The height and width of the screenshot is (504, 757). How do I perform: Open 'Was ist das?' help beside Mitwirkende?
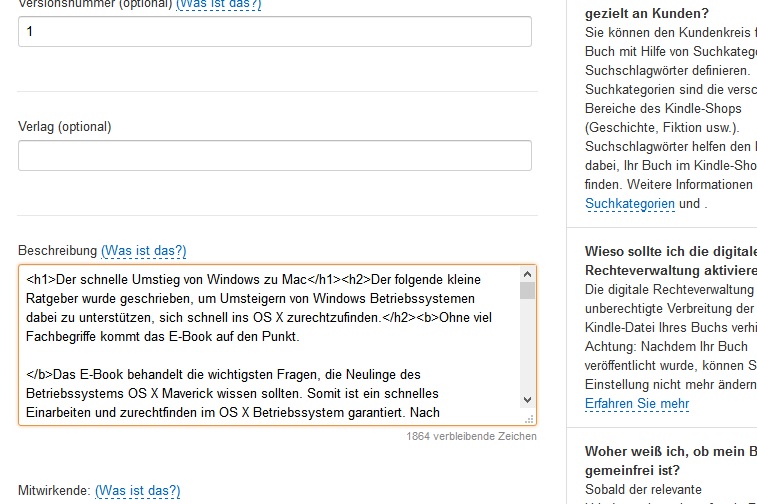point(137,490)
